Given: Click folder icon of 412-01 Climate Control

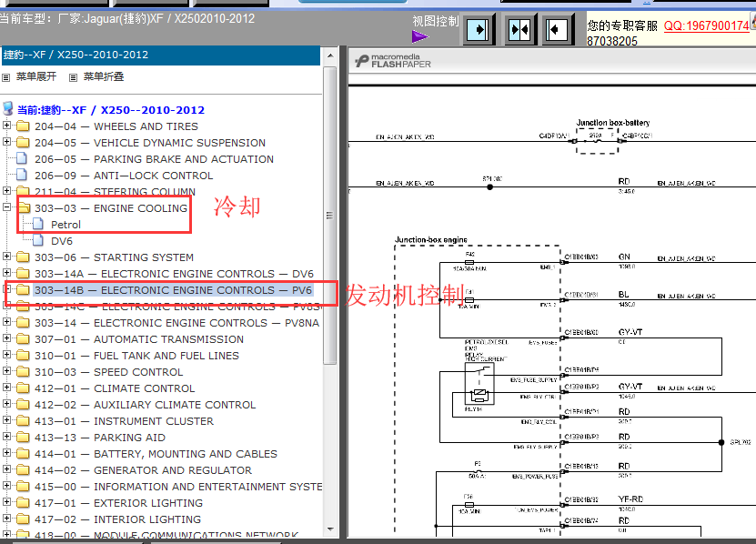Looking at the screenshot, I should [23, 388].
